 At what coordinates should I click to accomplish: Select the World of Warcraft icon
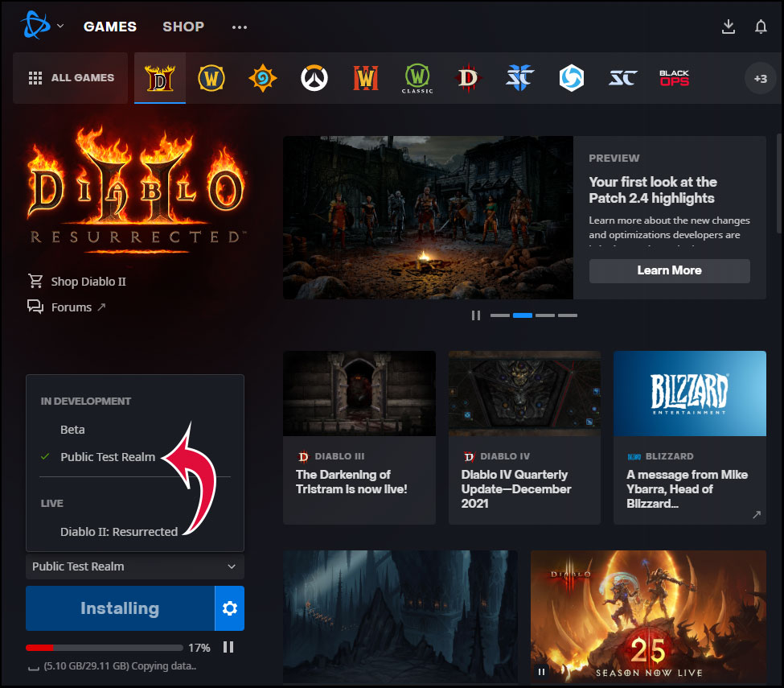coord(211,78)
